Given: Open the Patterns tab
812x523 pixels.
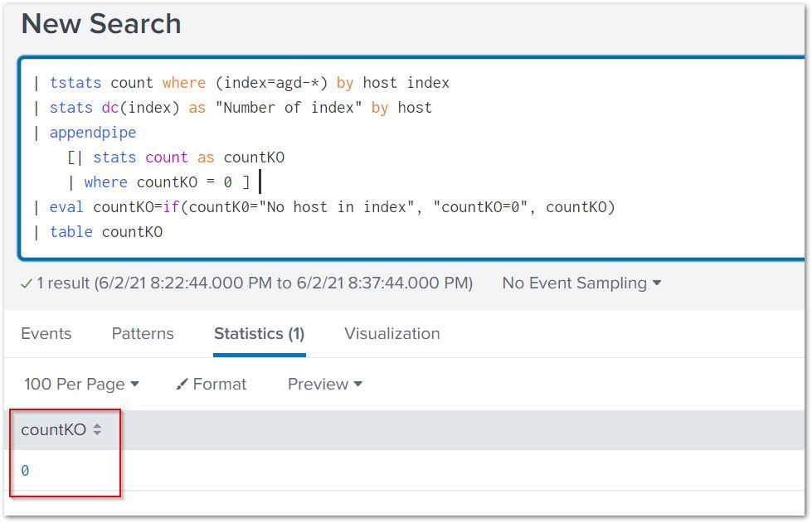Looking at the screenshot, I should pyautogui.click(x=143, y=333).
